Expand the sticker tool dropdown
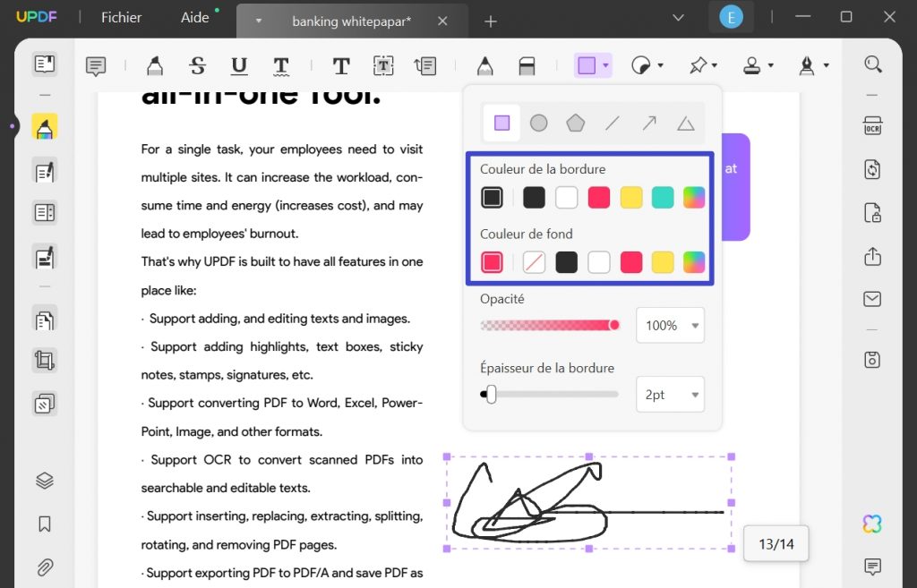The width and height of the screenshot is (917, 588). 661,65
